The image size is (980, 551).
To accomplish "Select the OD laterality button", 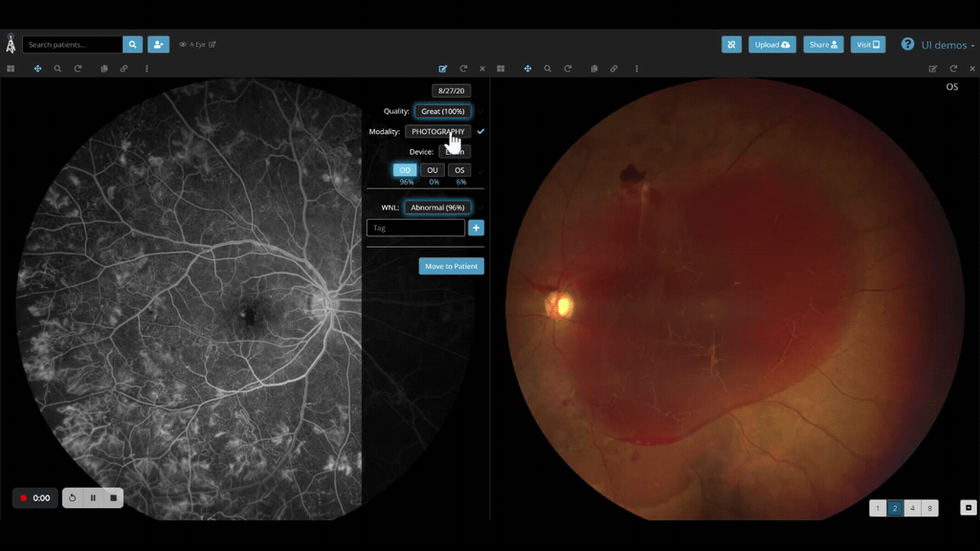I will coord(404,169).
